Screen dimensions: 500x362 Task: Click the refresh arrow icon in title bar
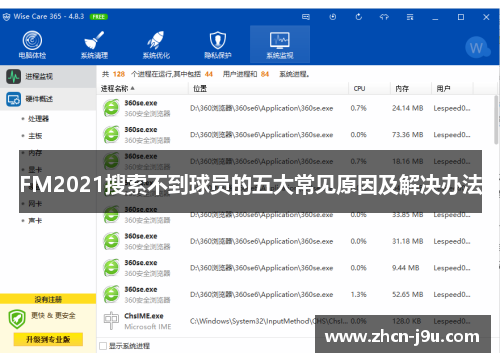pyautogui.click(x=359, y=17)
